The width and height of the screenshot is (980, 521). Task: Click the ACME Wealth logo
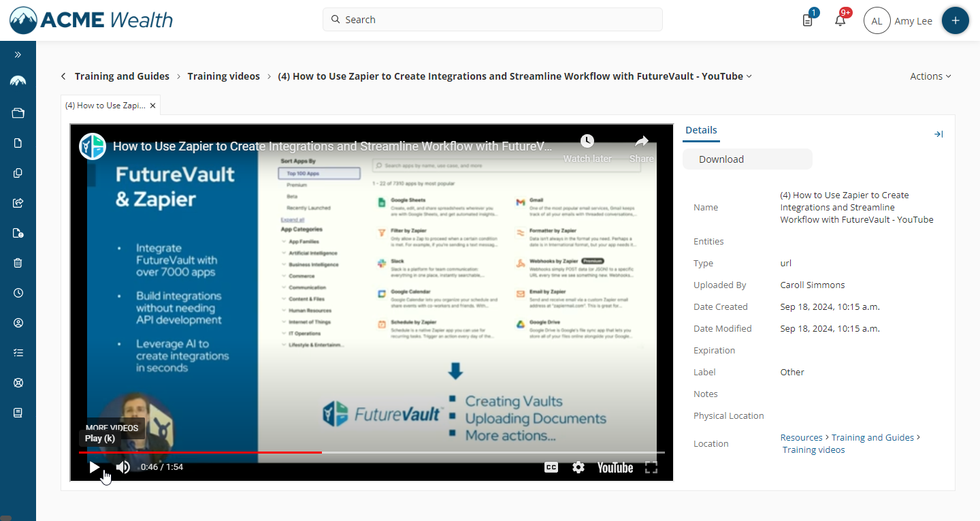pyautogui.click(x=91, y=20)
